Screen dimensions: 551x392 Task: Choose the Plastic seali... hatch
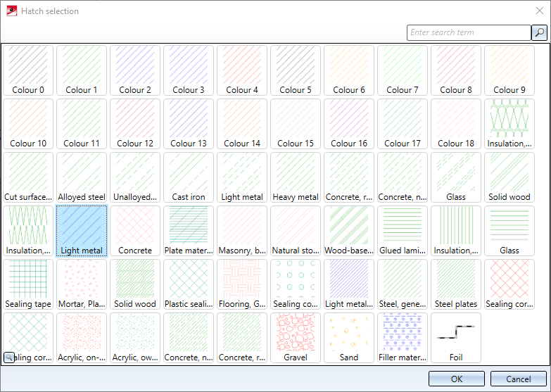tap(189, 284)
